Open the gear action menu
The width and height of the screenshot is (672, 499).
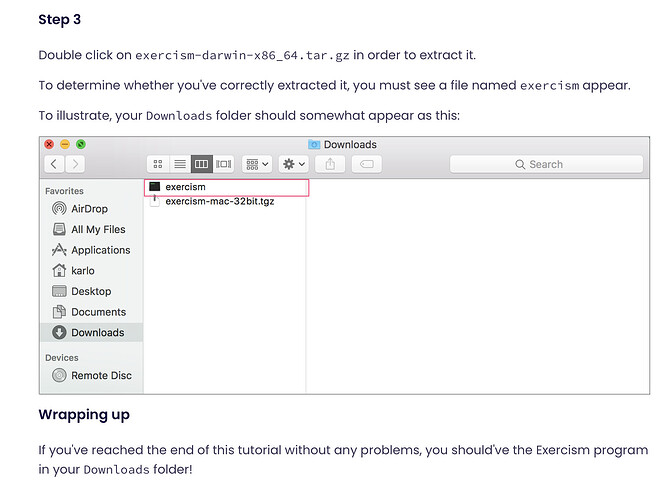click(x=294, y=164)
